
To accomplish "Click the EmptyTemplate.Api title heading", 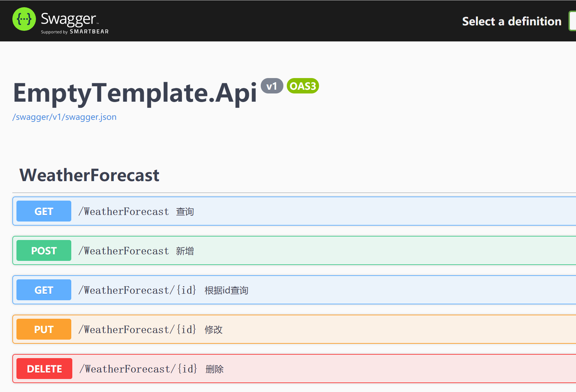I will click(135, 93).
